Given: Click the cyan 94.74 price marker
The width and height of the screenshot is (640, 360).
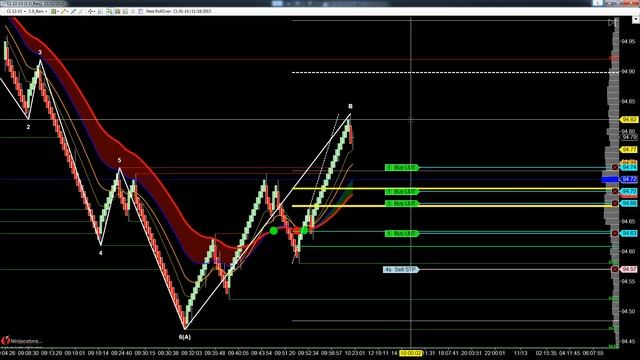Looking at the screenshot, I should [x=629, y=167].
